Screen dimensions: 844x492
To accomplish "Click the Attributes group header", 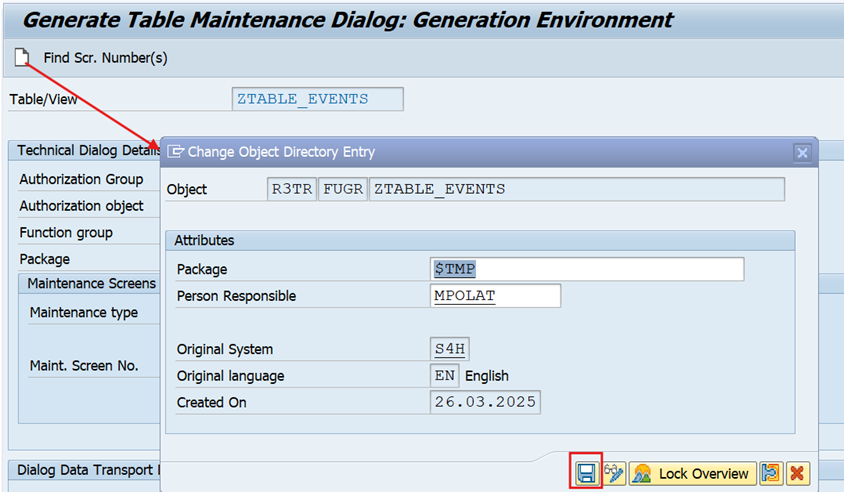I will 205,240.
